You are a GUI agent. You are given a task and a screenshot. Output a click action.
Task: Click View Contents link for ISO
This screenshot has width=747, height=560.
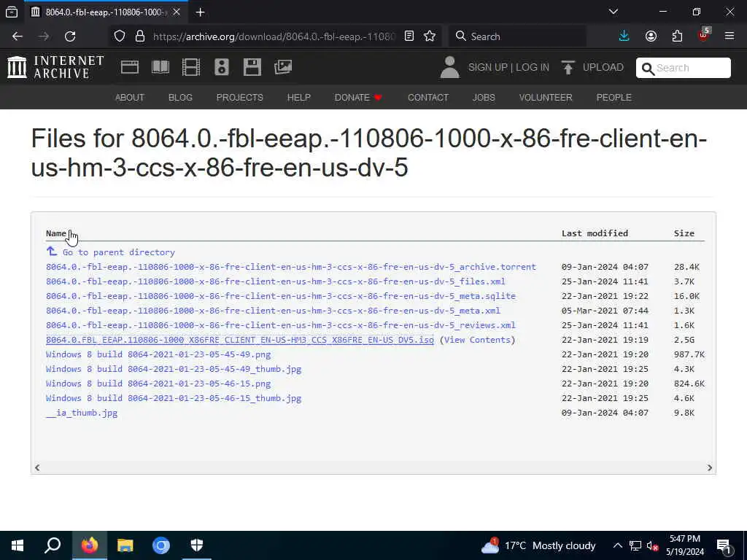(x=477, y=340)
